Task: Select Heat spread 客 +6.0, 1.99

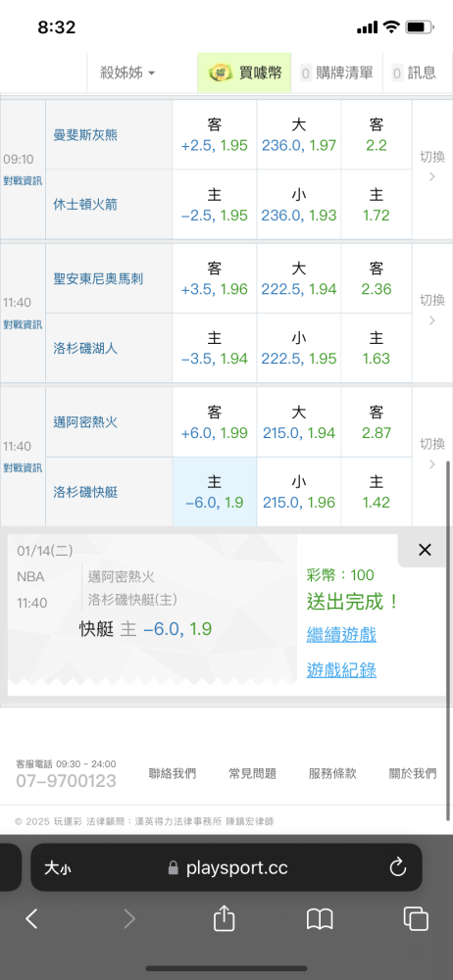Action: pyautogui.click(x=215, y=422)
